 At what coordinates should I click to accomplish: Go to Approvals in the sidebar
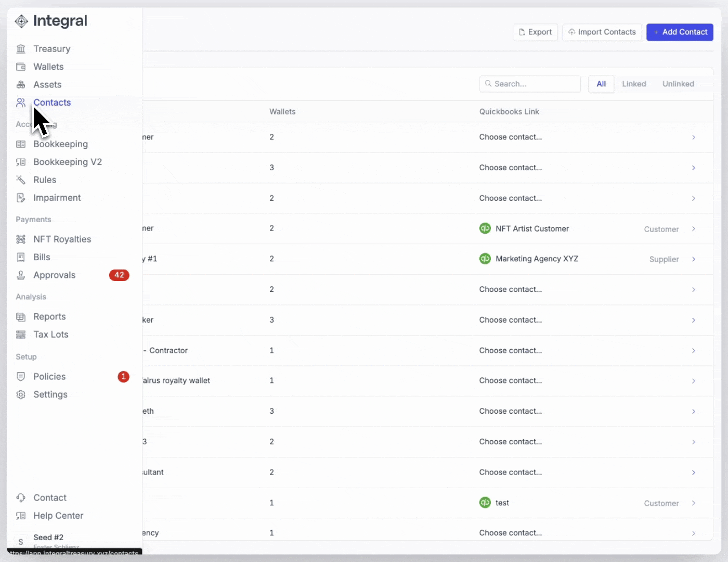coord(54,275)
